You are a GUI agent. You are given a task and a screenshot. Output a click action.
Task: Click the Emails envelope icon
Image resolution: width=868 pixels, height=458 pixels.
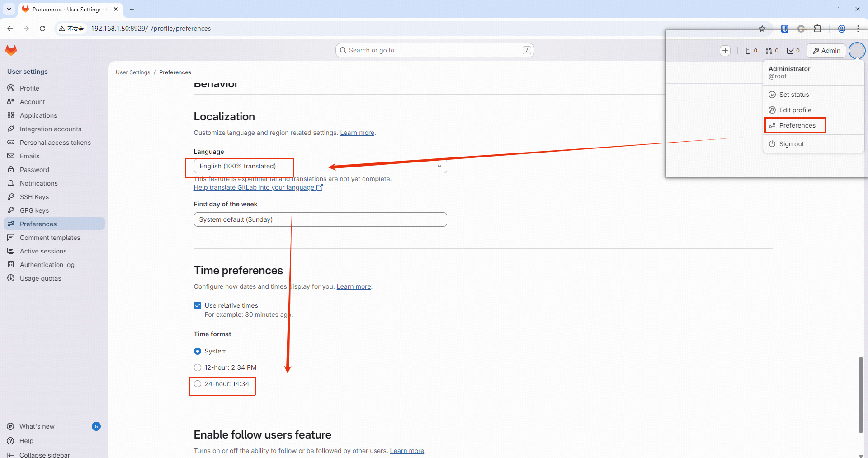tap(11, 156)
